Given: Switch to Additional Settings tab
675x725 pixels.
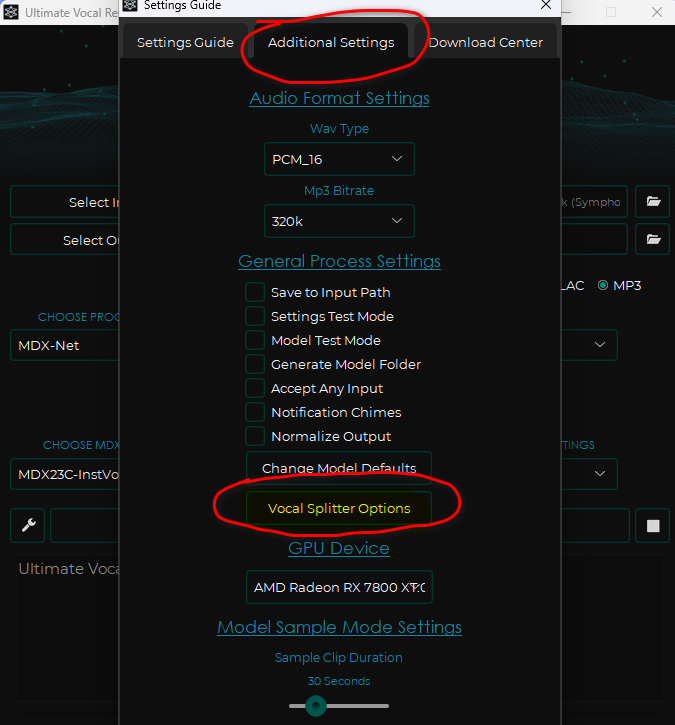Looking at the screenshot, I should pos(331,43).
